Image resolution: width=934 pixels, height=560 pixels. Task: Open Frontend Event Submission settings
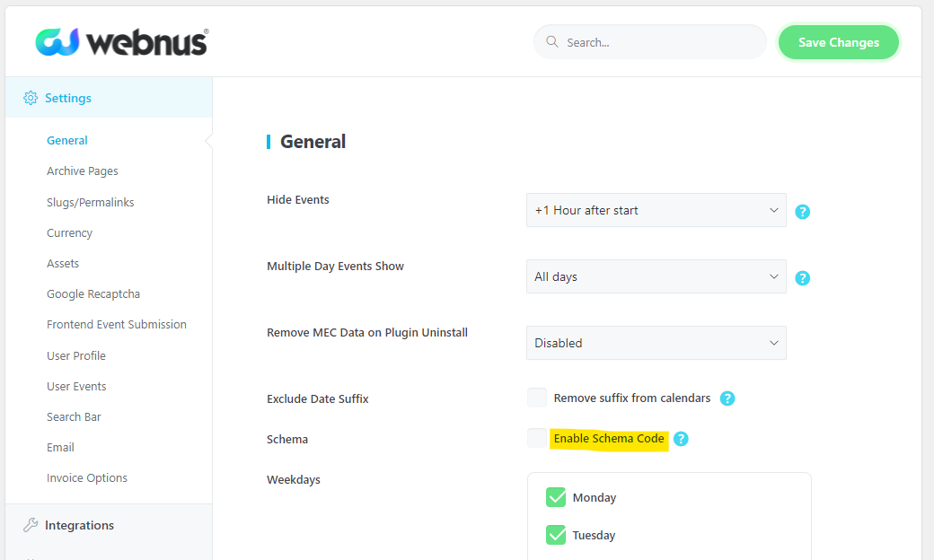[x=117, y=324]
